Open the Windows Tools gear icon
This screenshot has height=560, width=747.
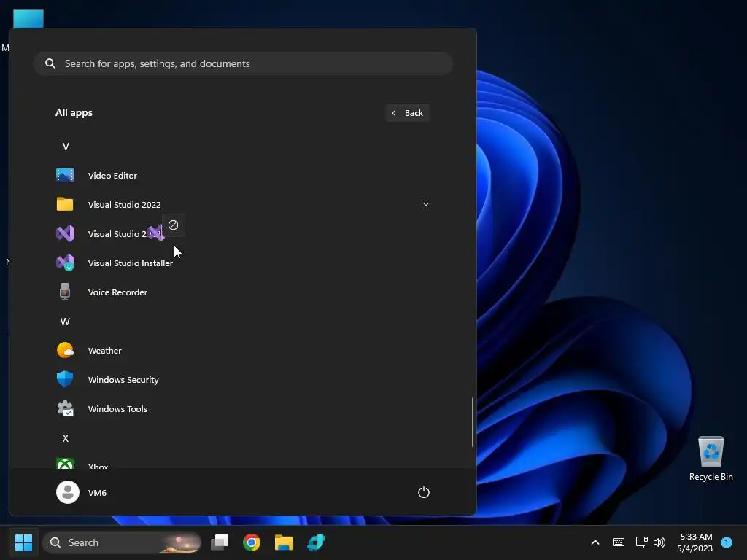65,408
